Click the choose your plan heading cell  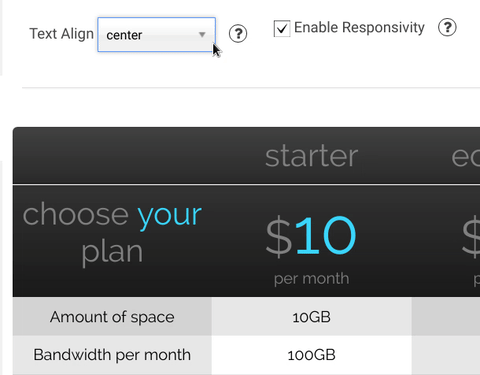coord(112,233)
